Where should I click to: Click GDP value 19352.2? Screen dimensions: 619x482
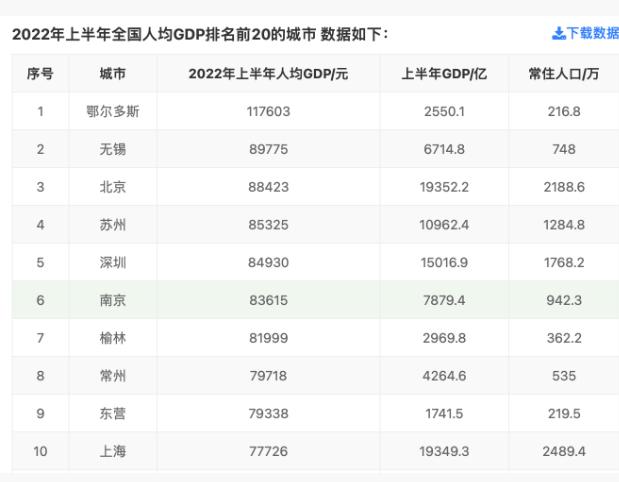[444, 187]
